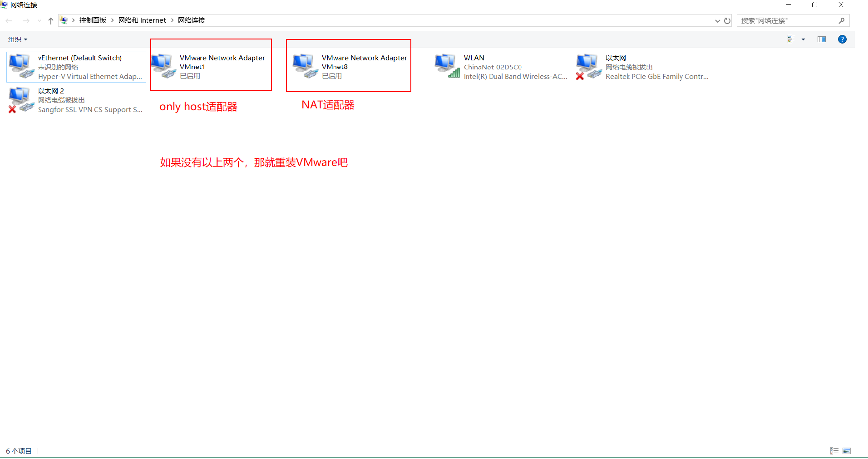Open the vEthernet (Default Switch) adapter
Image resolution: width=868 pixels, height=459 pixels.
click(x=75, y=67)
